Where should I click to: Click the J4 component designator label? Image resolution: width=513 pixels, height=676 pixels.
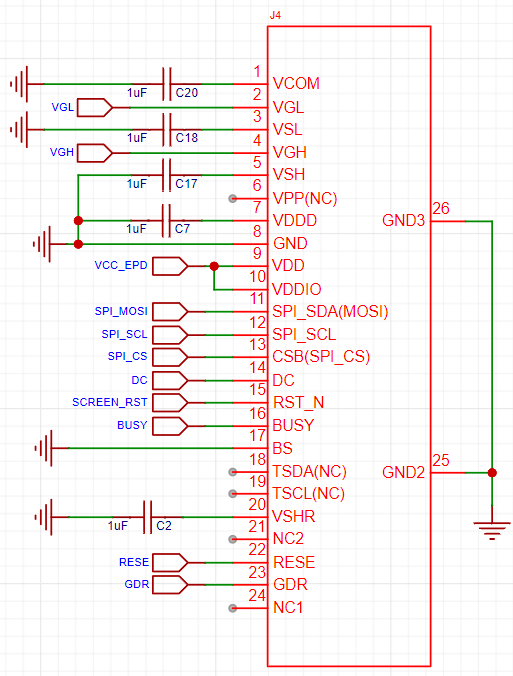275,16
